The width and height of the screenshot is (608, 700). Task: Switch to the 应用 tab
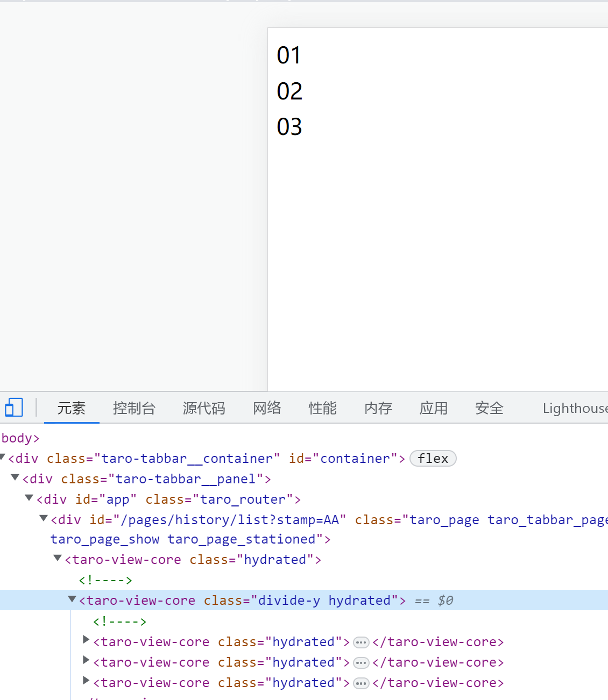[x=434, y=408]
